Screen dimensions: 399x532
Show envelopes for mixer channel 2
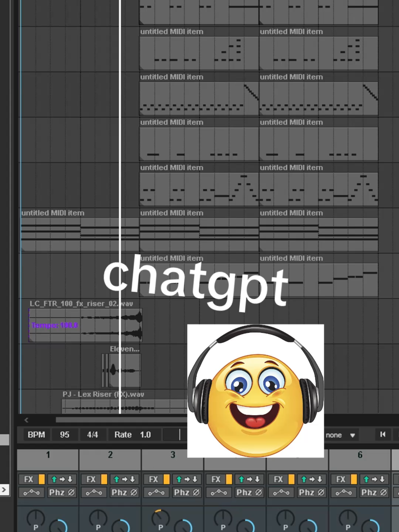tap(94, 493)
